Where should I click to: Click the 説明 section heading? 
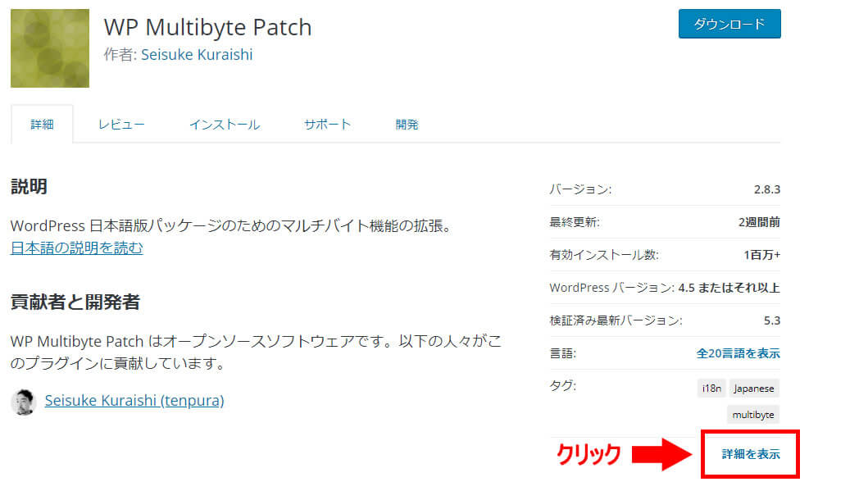(29, 187)
